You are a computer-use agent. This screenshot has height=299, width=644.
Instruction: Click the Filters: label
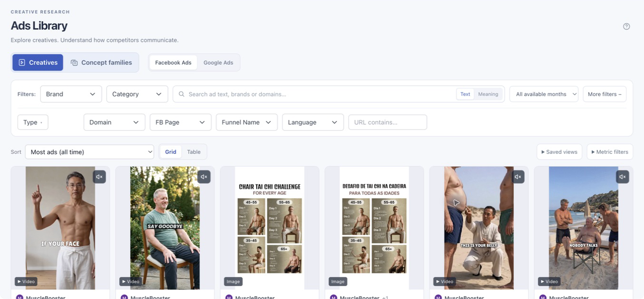(27, 94)
